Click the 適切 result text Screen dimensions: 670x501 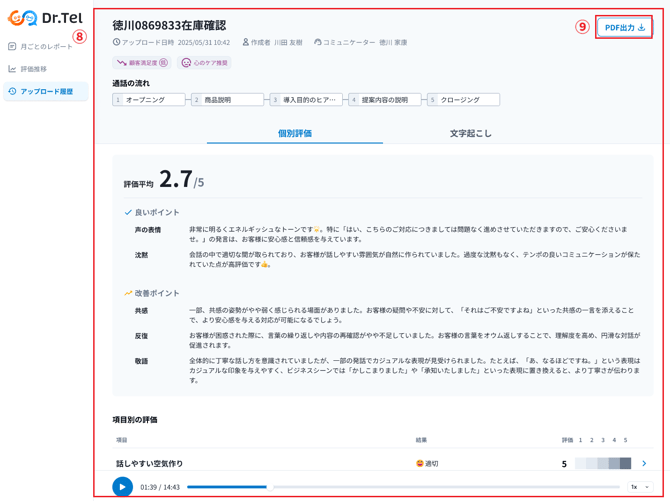pyautogui.click(x=432, y=463)
